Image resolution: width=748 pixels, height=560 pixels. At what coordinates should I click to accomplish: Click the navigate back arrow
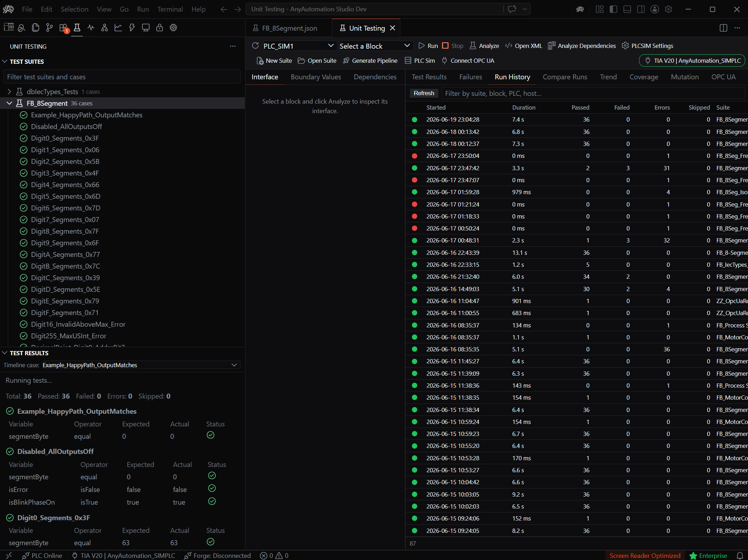coord(224,9)
